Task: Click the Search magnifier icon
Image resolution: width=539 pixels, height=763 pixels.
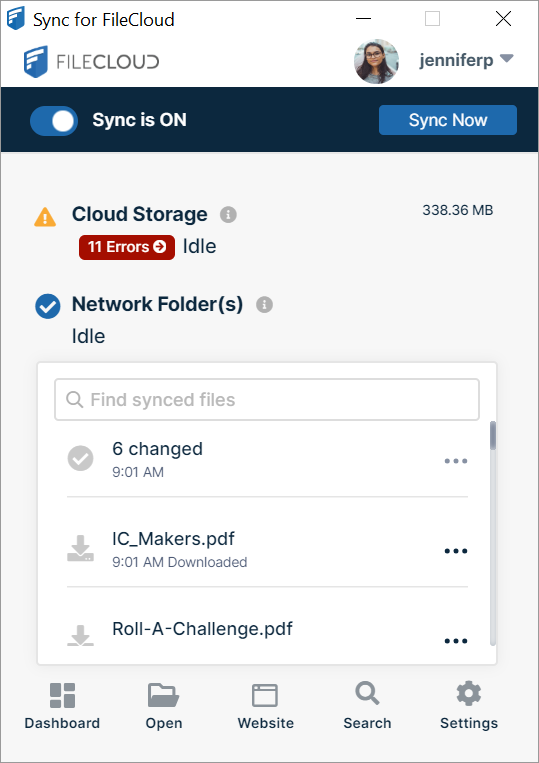Action: tap(367, 693)
